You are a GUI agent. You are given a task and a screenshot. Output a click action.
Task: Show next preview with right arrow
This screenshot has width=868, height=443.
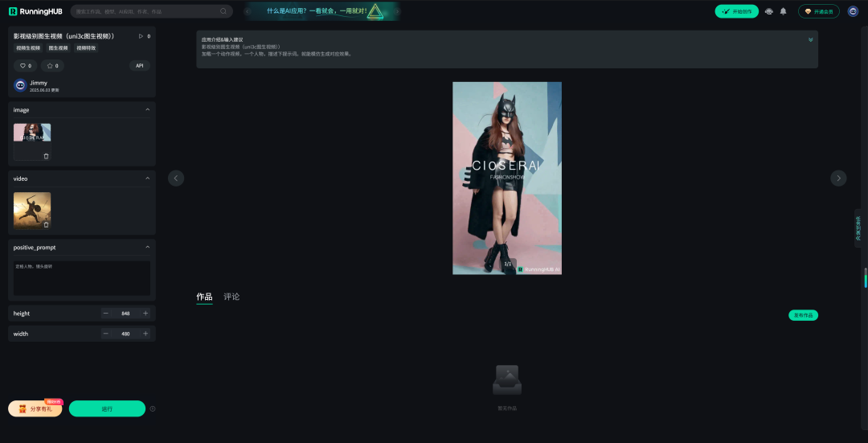point(838,178)
